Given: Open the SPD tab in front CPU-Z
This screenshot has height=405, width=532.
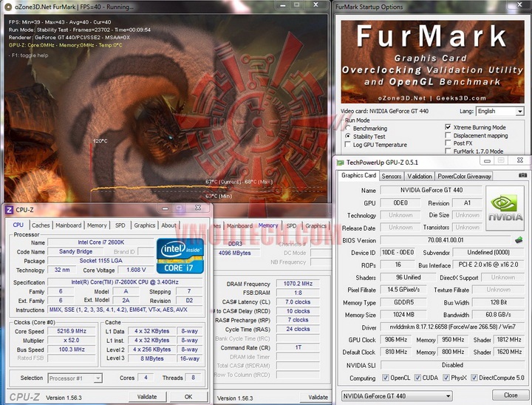Looking at the screenshot, I should [x=120, y=225].
